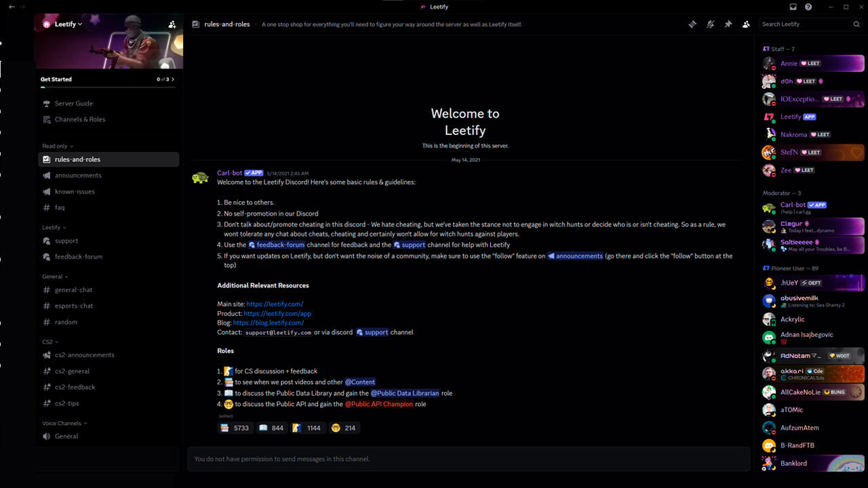Open Channels & Roles
Image resolution: width=868 pixels, height=488 pixels.
pos(108,119)
